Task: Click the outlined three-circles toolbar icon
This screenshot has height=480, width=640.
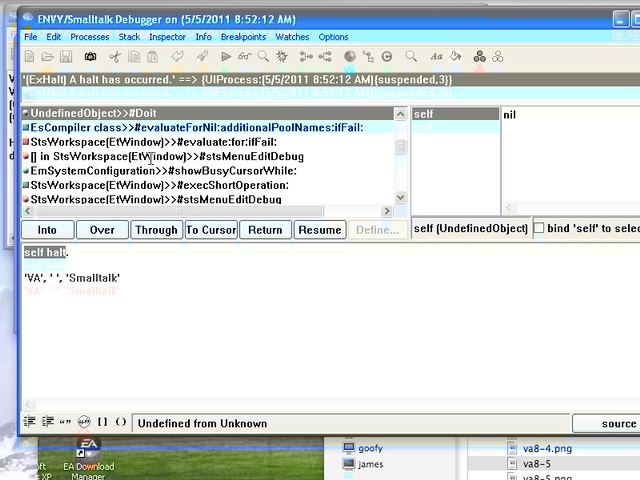Action: tap(498, 56)
